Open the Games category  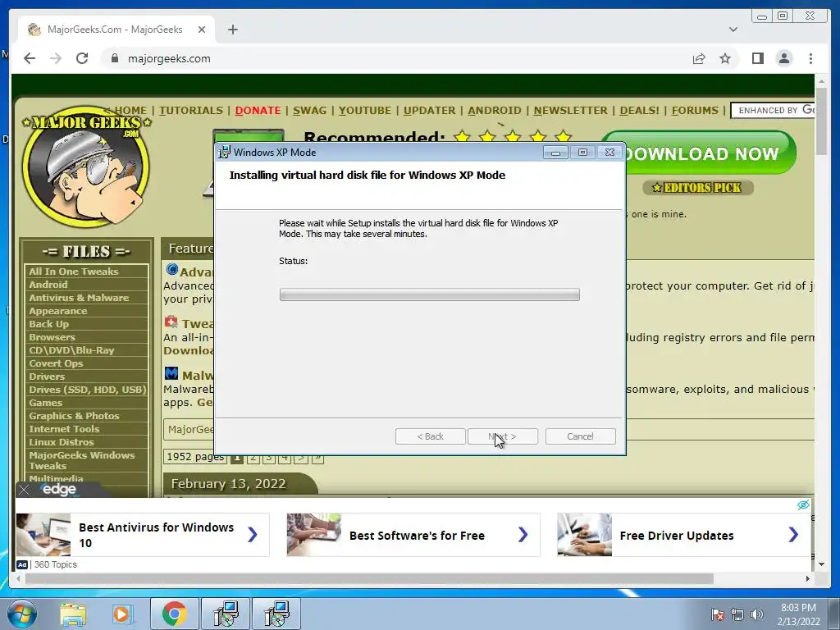pyautogui.click(x=46, y=402)
